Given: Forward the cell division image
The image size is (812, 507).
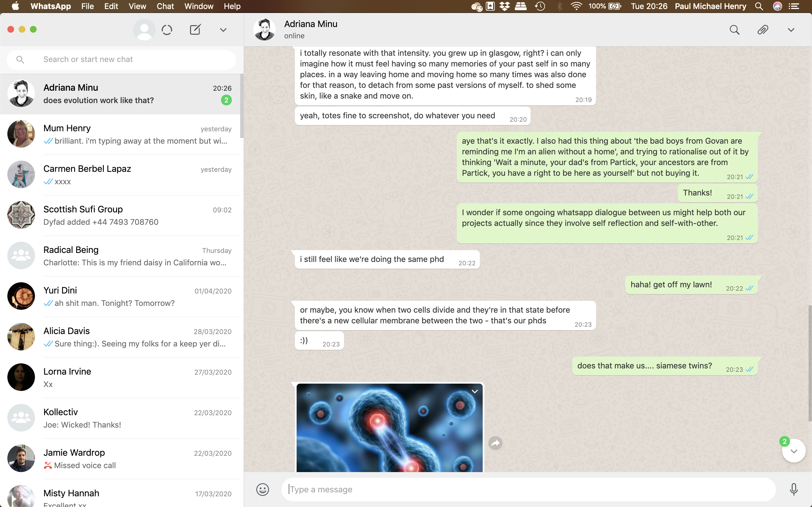Looking at the screenshot, I should click(x=495, y=443).
